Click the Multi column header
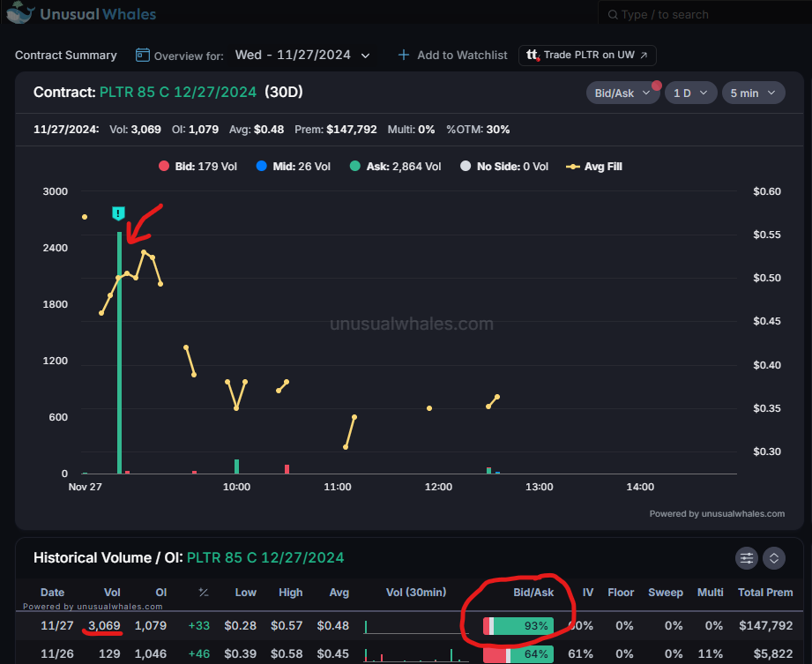The height and width of the screenshot is (664, 812). tap(710, 592)
